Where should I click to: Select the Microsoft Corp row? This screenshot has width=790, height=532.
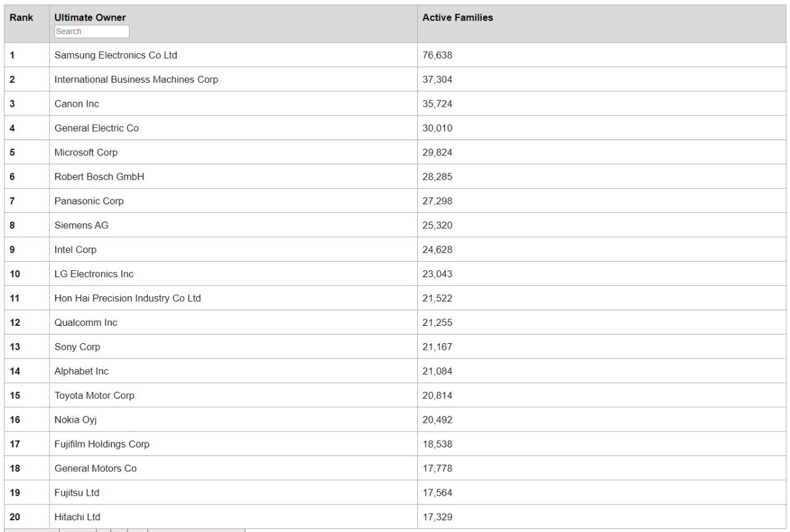point(86,152)
